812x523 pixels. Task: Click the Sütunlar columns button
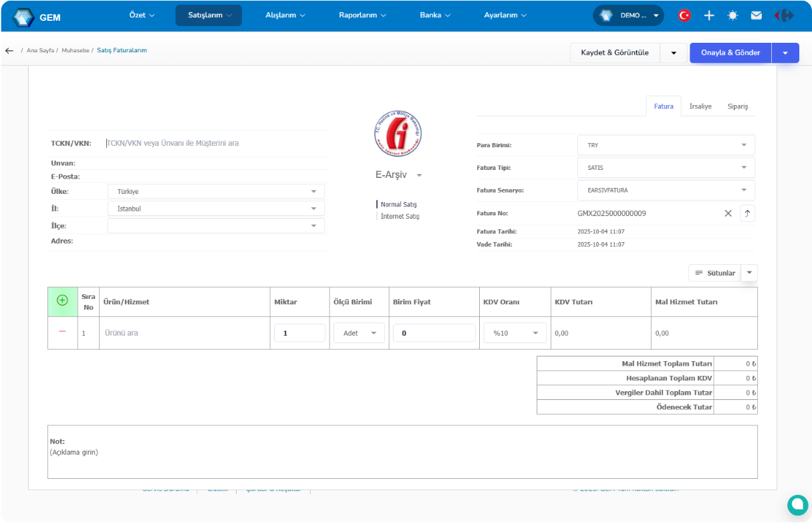pos(715,273)
